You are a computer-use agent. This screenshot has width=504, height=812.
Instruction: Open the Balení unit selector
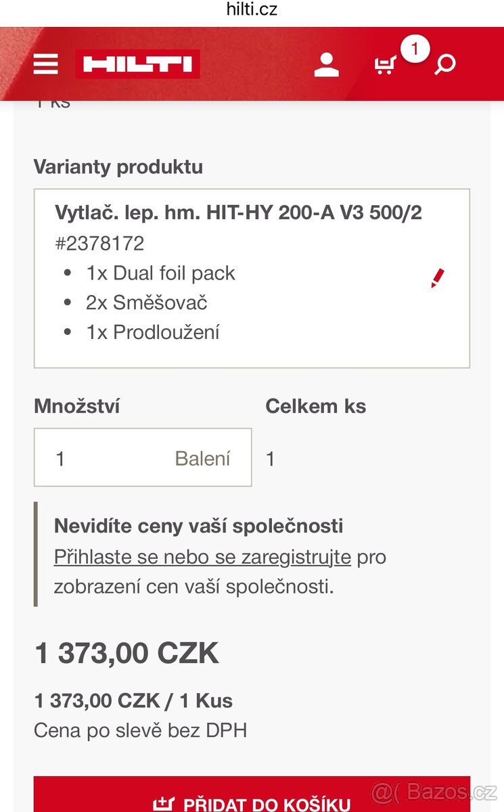pyautogui.click(x=203, y=457)
